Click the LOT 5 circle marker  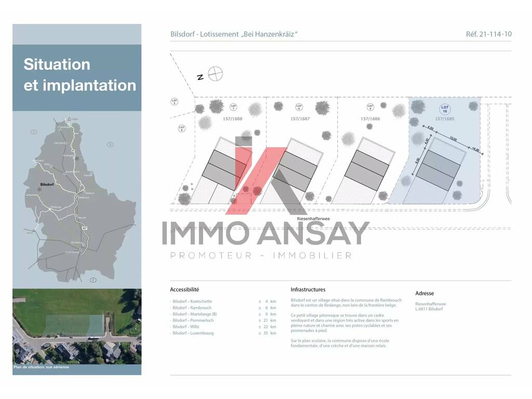tap(175, 101)
